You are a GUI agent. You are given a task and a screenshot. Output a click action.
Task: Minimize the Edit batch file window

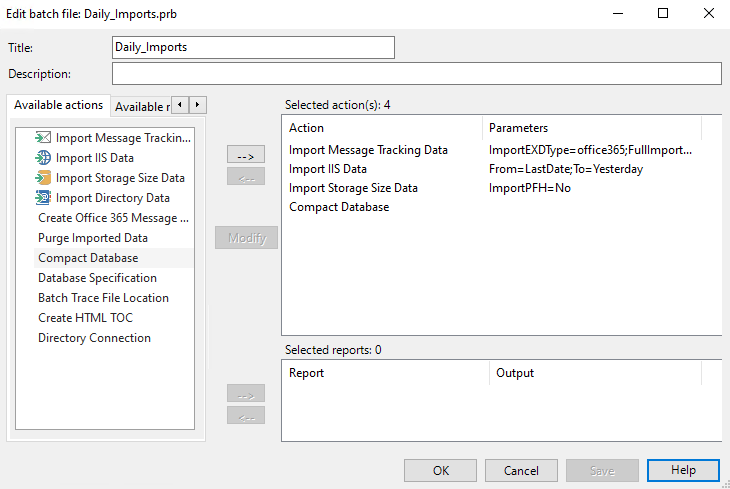point(618,14)
